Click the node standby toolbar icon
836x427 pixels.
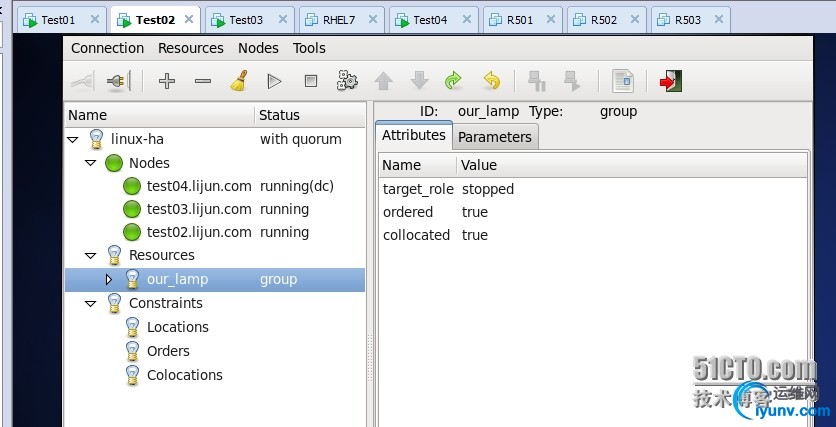(x=536, y=81)
